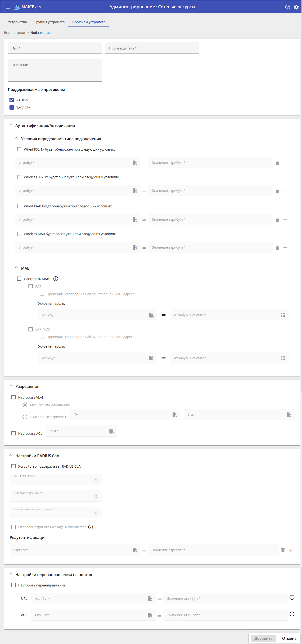This screenshot has height=644, width=302.
Task: Click the trash icon in Wired 802.1x row
Action: 277,163
